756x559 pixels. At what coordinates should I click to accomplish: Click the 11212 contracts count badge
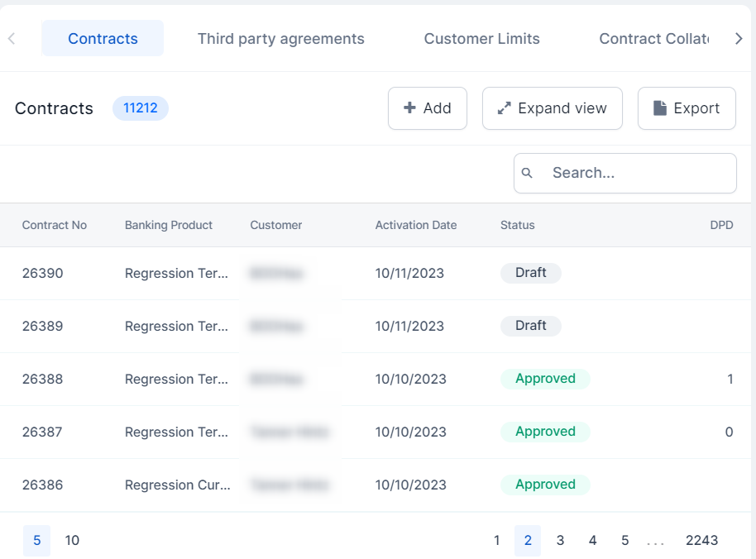click(141, 108)
